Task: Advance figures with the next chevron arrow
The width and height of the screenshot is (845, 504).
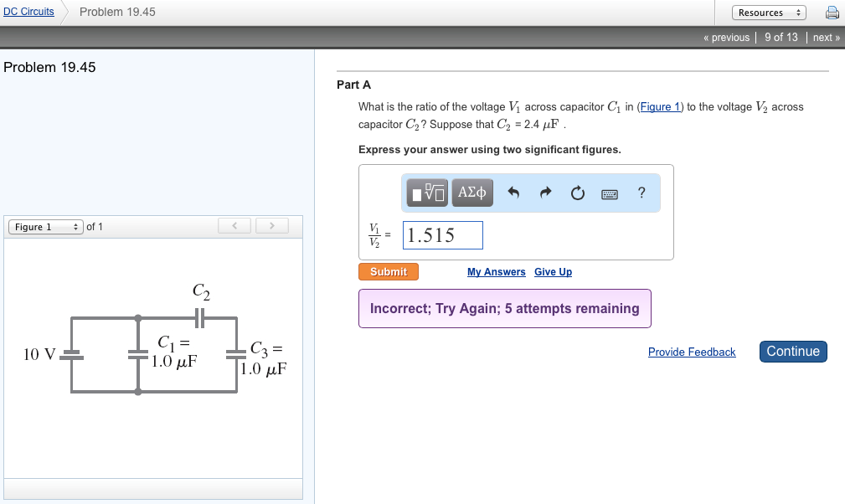Action: [271, 225]
